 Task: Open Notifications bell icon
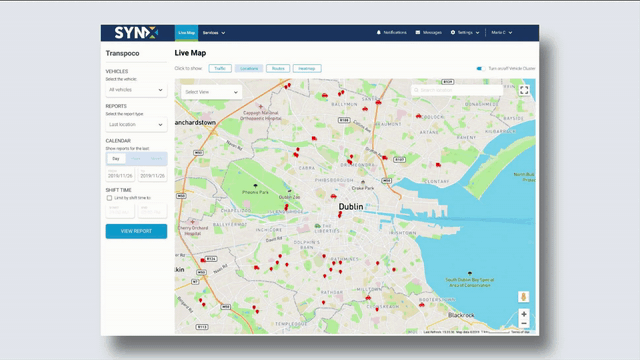[378, 32]
